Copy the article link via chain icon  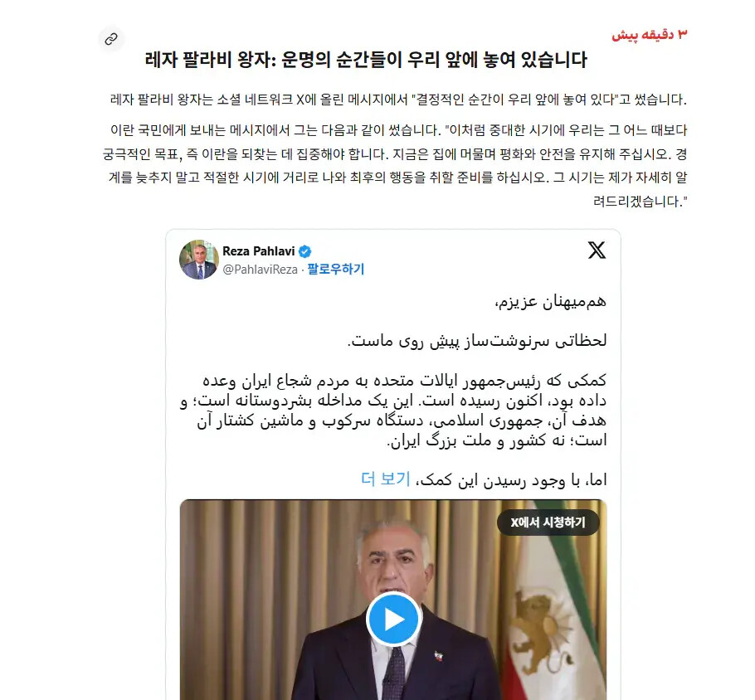[111, 38]
